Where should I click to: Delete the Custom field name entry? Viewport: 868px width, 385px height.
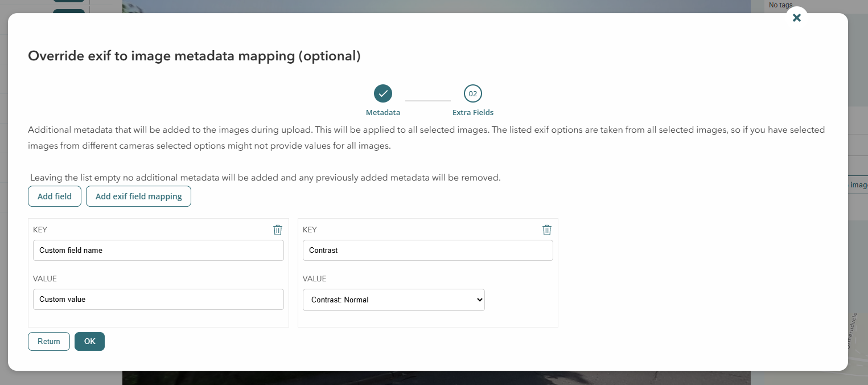pos(278,230)
